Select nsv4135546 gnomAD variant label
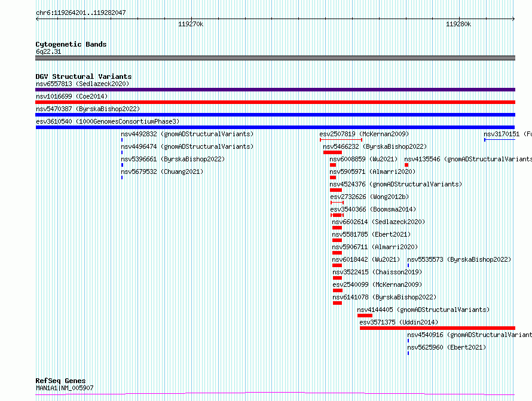Screen dimensions: 532x401 point(468,159)
